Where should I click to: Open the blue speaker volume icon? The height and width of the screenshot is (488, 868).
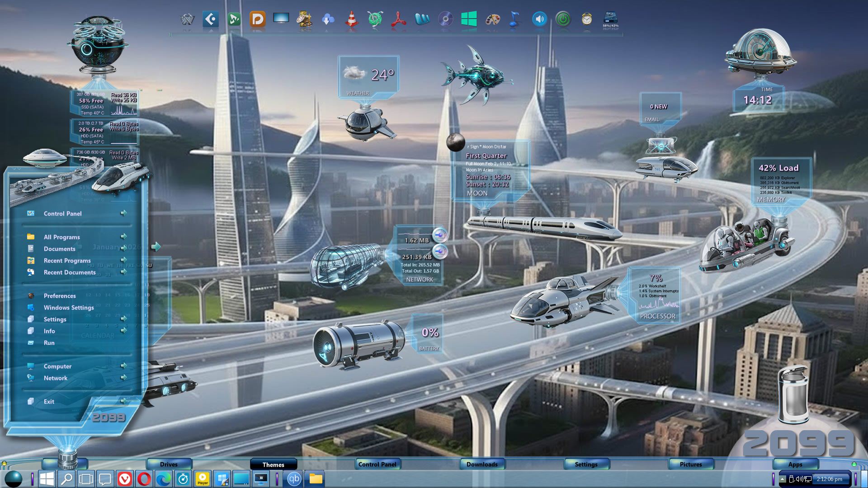[539, 19]
